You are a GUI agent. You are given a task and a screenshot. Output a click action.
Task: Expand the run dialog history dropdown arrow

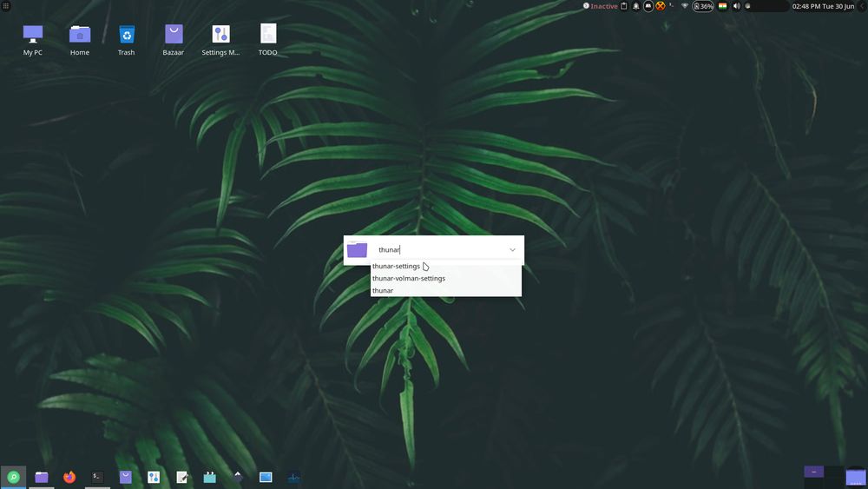click(512, 250)
